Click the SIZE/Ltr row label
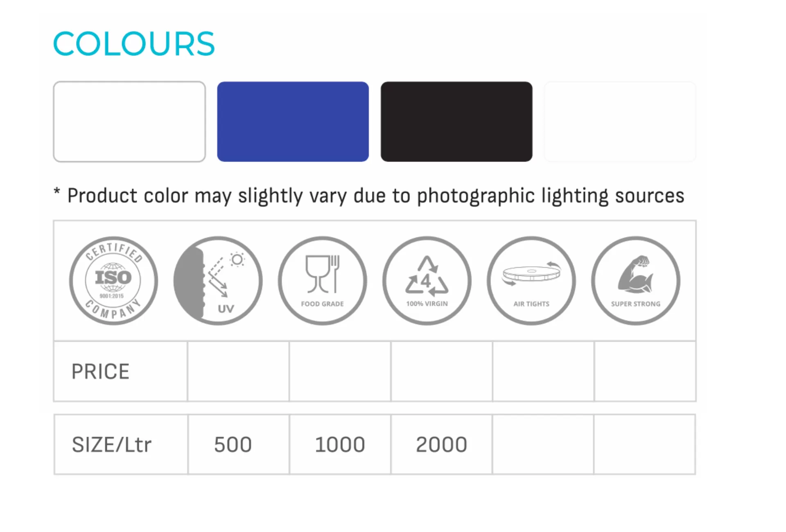 point(112,444)
